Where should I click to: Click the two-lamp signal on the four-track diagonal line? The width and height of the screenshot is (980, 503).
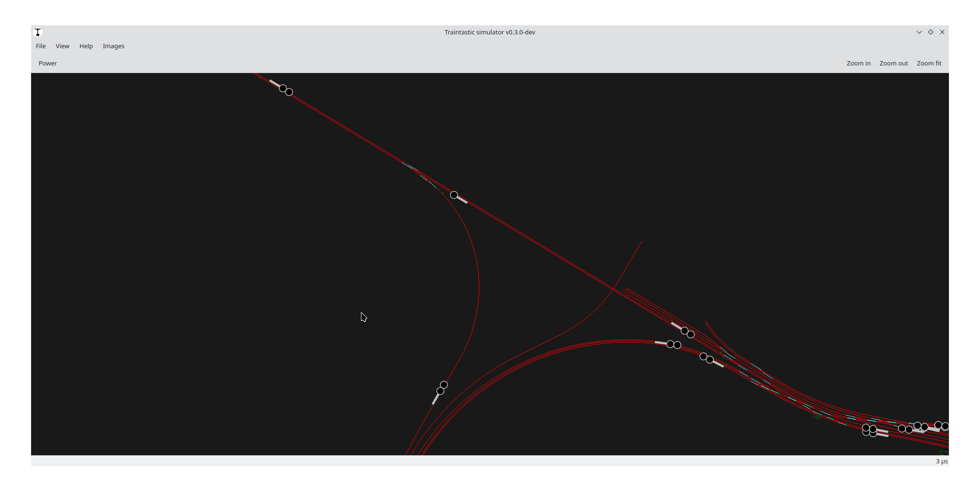(x=687, y=332)
